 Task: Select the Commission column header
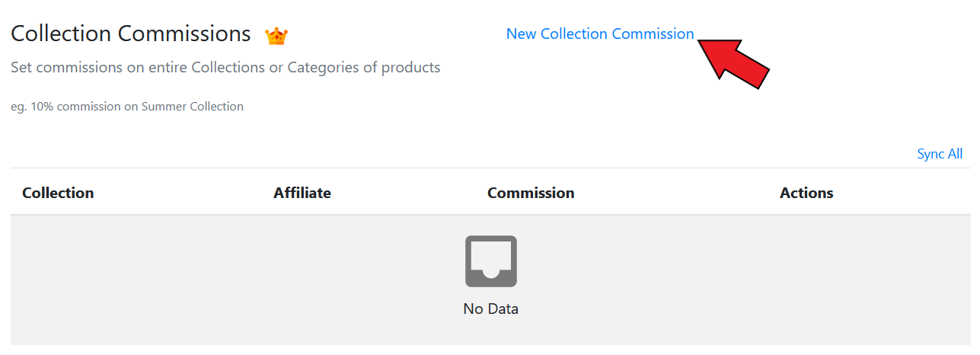click(531, 193)
